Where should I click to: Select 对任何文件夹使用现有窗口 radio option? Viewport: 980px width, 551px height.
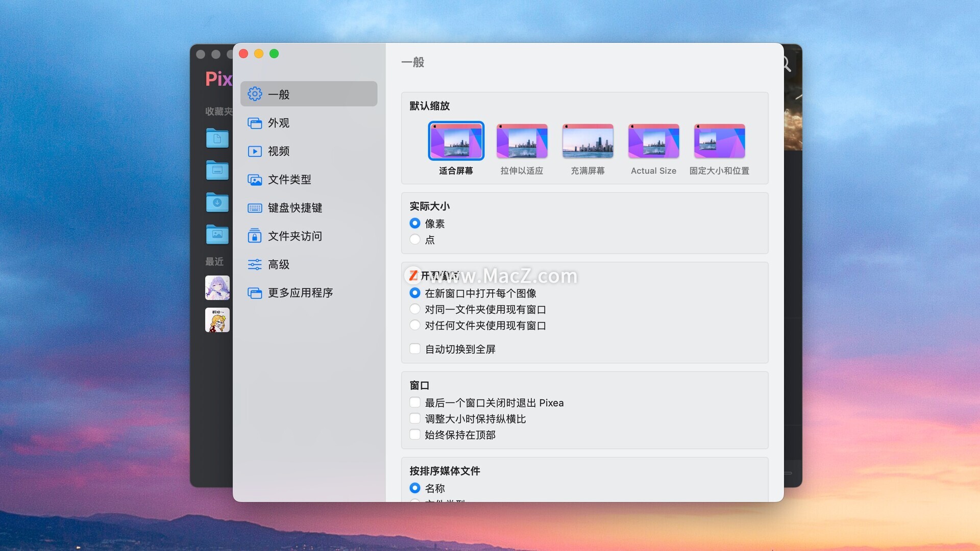pyautogui.click(x=415, y=325)
